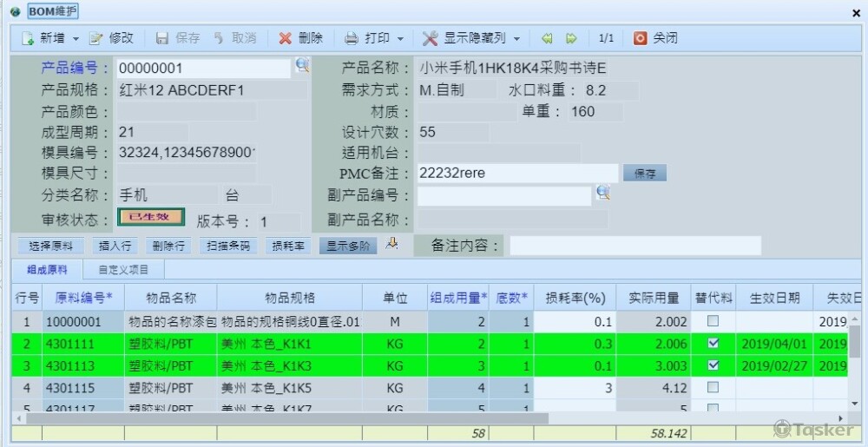This screenshot has height=447, width=868.
Task: Click the 显示多阶 button
Action: pos(348,247)
